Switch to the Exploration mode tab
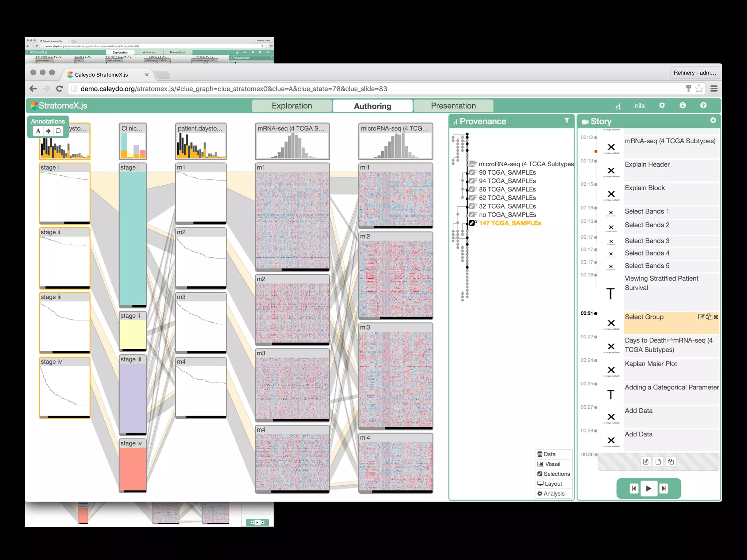The width and height of the screenshot is (747, 560). pos(292,106)
